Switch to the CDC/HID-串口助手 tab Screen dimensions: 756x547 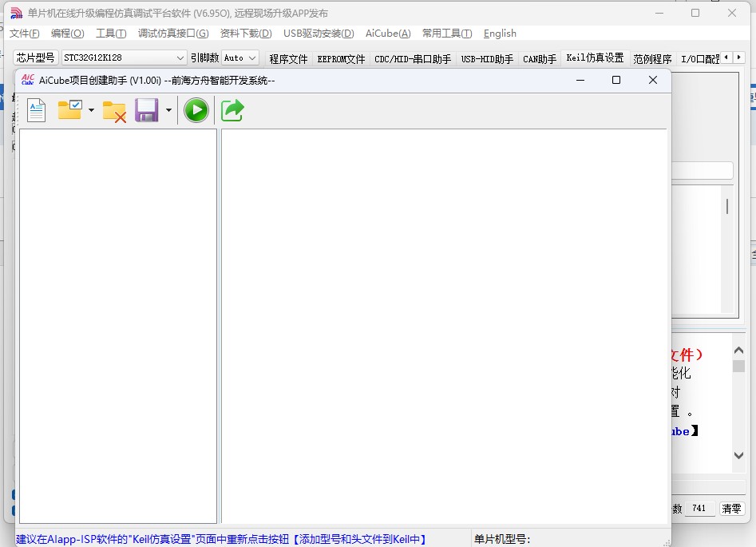pos(413,59)
